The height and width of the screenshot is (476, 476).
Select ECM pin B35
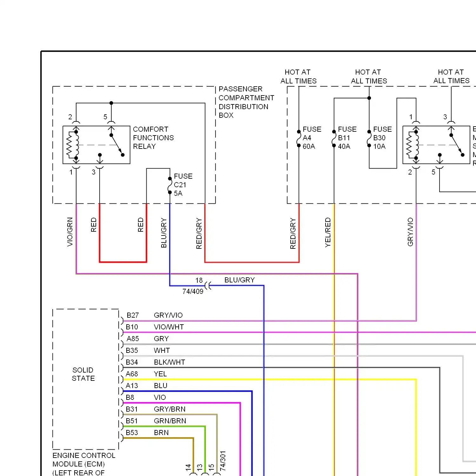click(132, 350)
